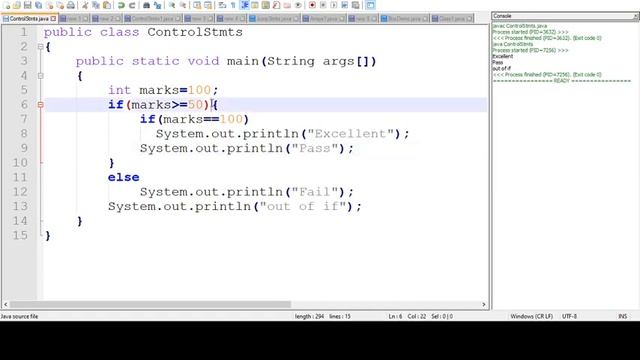The width and height of the screenshot is (640, 360).
Task: Open a file with the Open icon
Action: (17, 5)
